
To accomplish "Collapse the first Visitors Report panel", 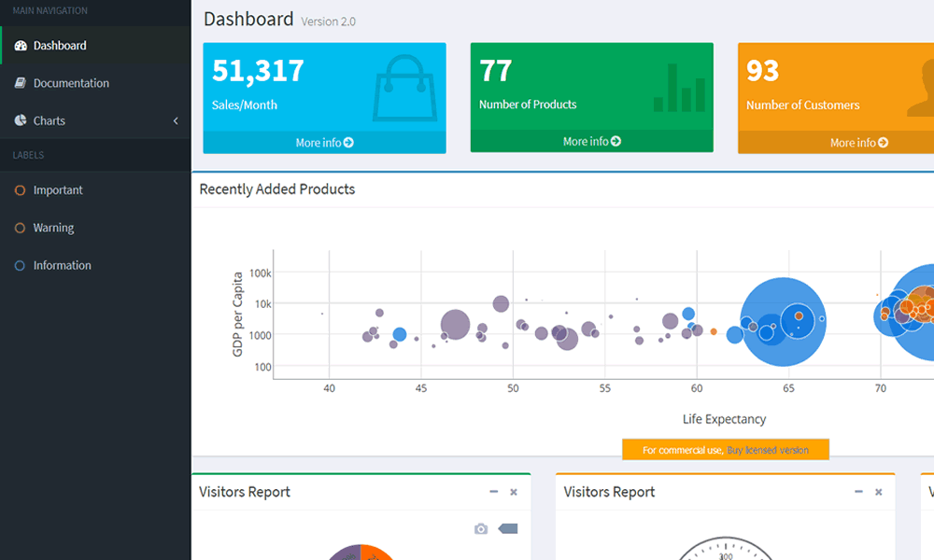I will [494, 492].
